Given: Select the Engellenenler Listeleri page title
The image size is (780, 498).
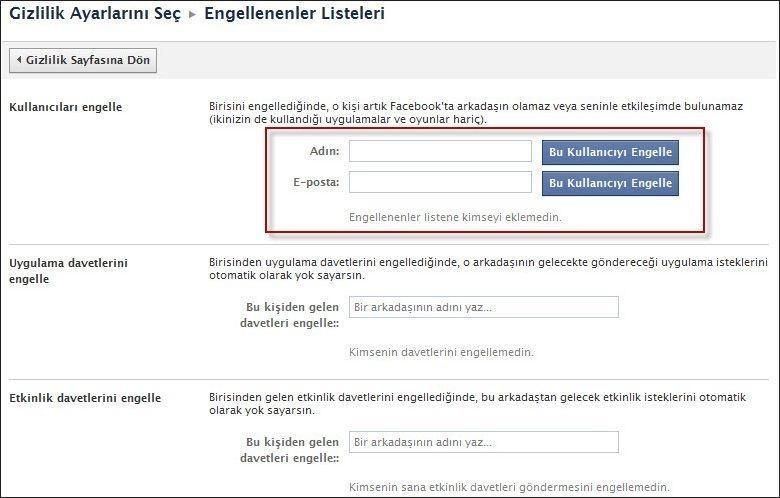Looking at the screenshot, I should [294, 13].
